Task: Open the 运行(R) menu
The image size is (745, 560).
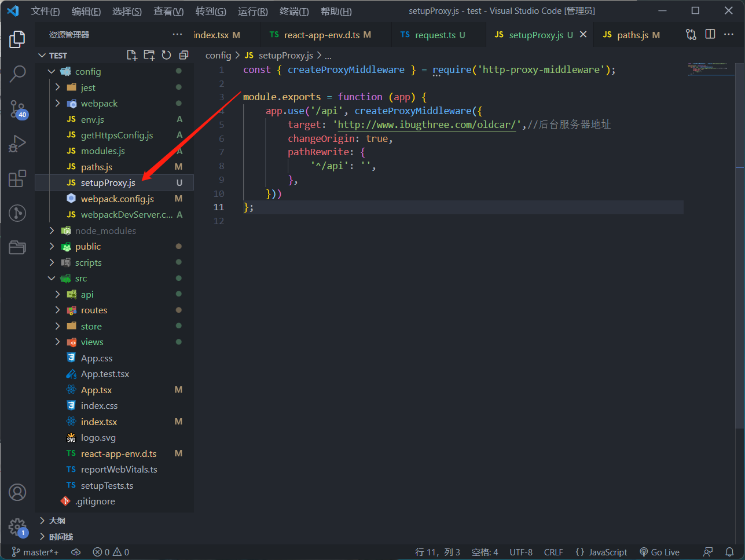Action: tap(253, 11)
